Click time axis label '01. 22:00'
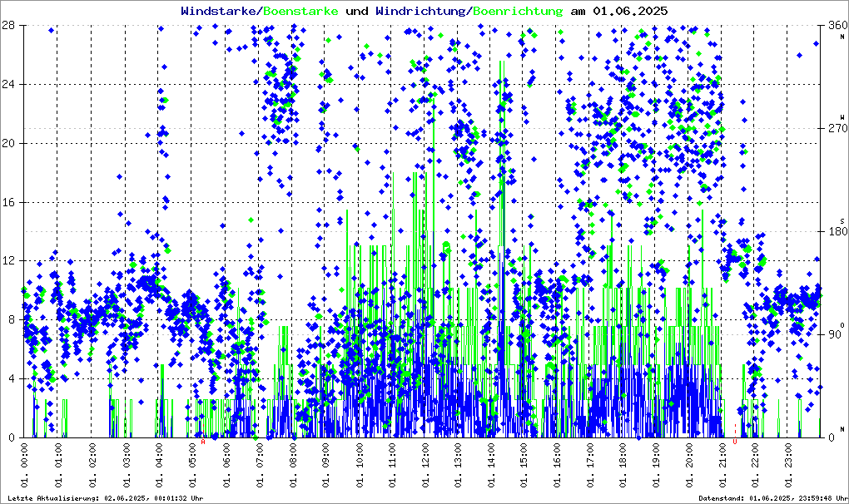Image resolution: width=849 pixels, height=504 pixels. tap(755, 465)
